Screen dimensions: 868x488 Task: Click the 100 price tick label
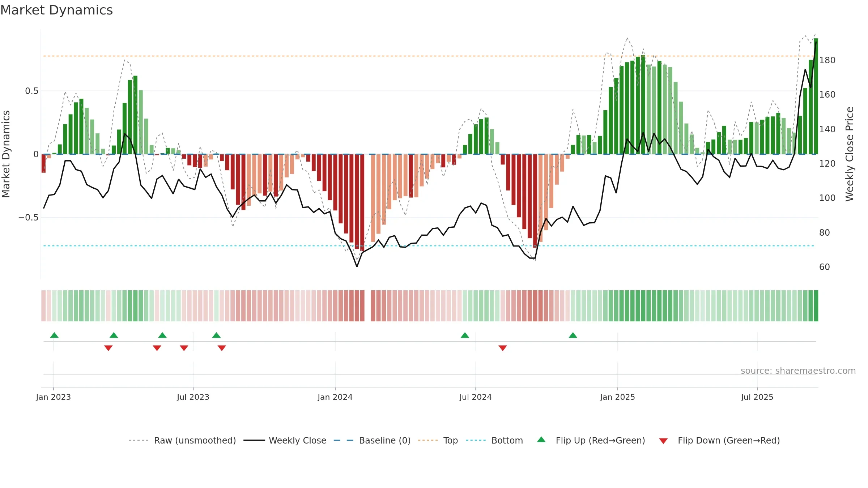(x=827, y=198)
